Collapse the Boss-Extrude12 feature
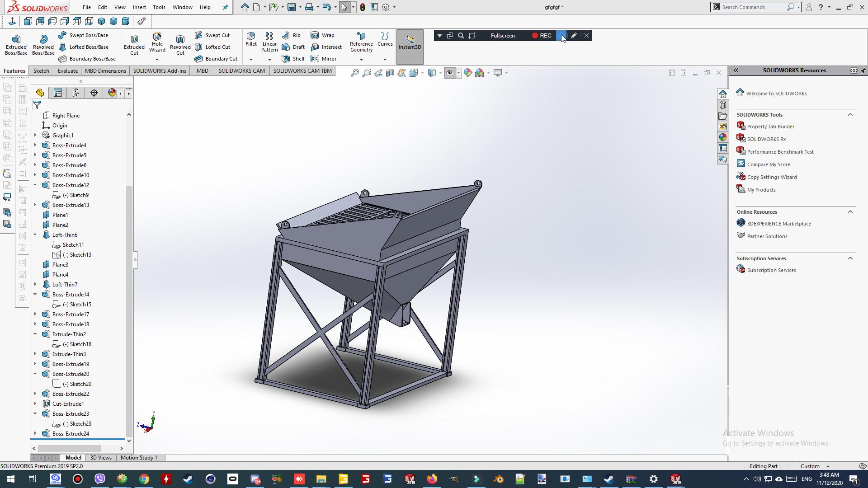The height and width of the screenshot is (488, 868). pos(35,185)
